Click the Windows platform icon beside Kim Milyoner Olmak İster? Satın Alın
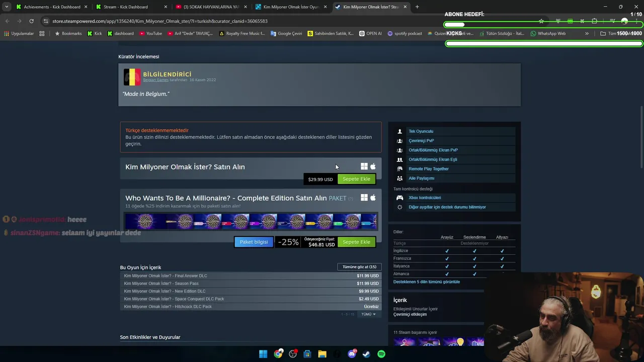This screenshot has height=362, width=644. point(364,166)
